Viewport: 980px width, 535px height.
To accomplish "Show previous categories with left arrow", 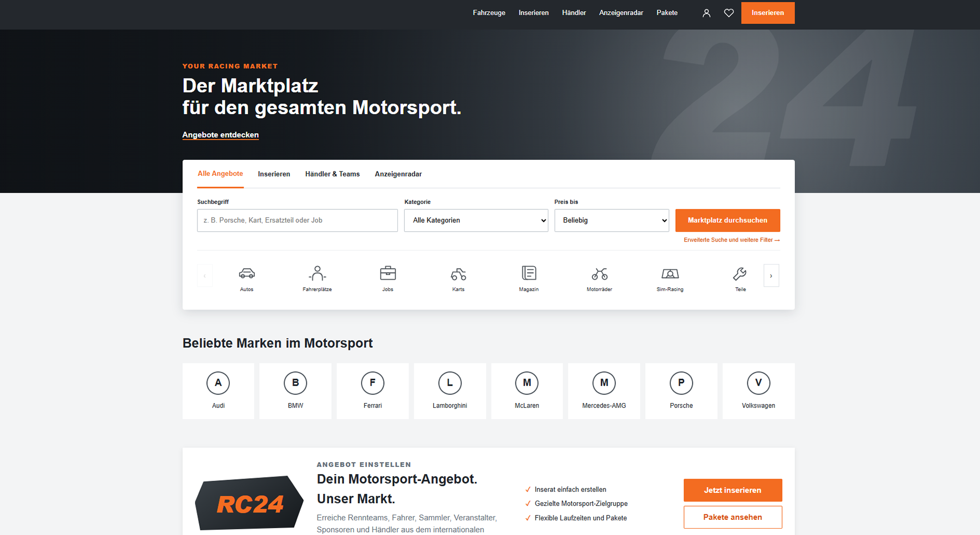I will tap(205, 276).
